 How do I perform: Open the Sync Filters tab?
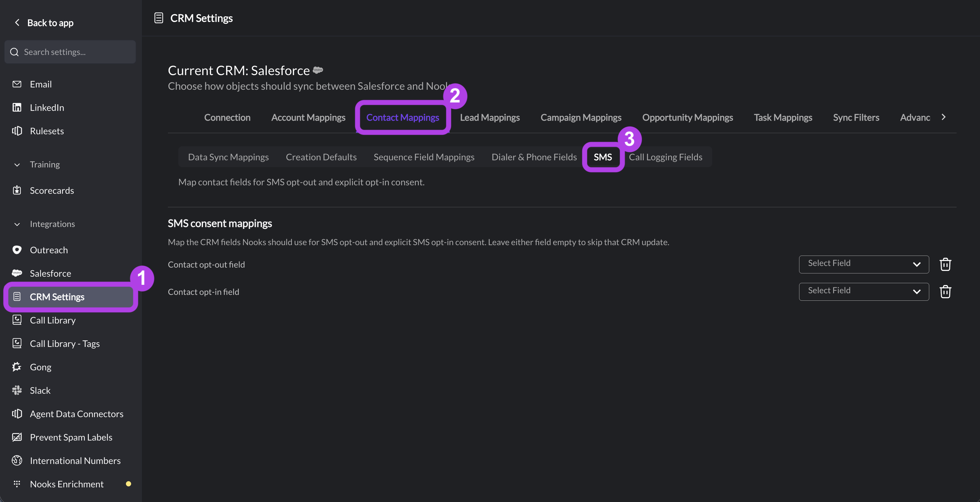tap(856, 117)
